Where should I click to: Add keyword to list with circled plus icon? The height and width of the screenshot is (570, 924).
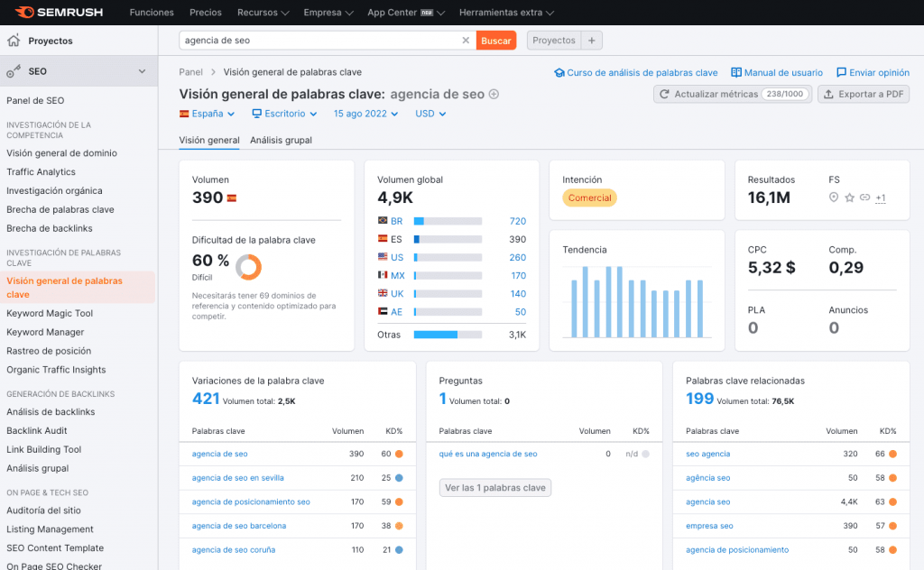click(x=494, y=94)
